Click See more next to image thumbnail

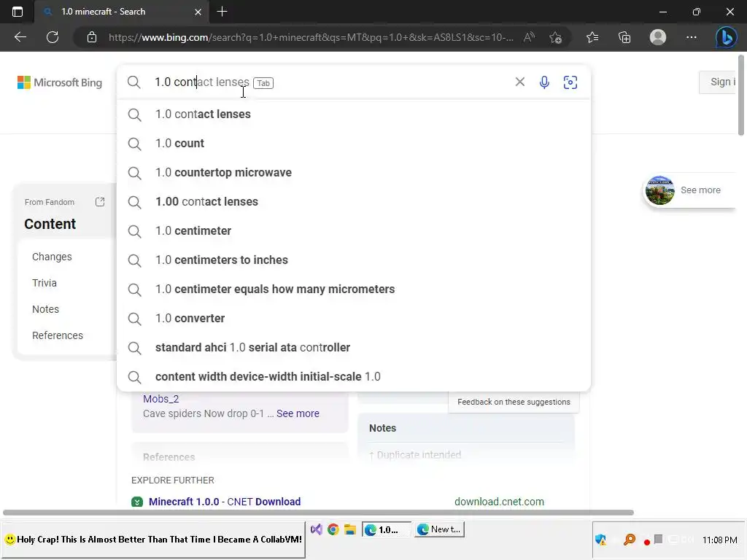700,190
